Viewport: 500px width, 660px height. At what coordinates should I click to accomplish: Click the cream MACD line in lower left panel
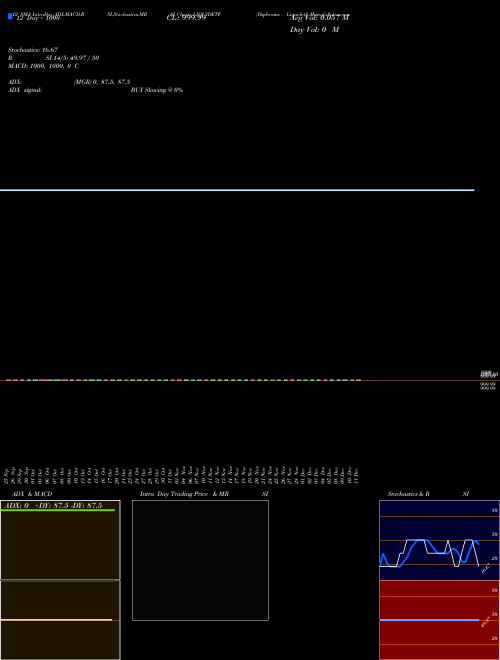(56, 620)
